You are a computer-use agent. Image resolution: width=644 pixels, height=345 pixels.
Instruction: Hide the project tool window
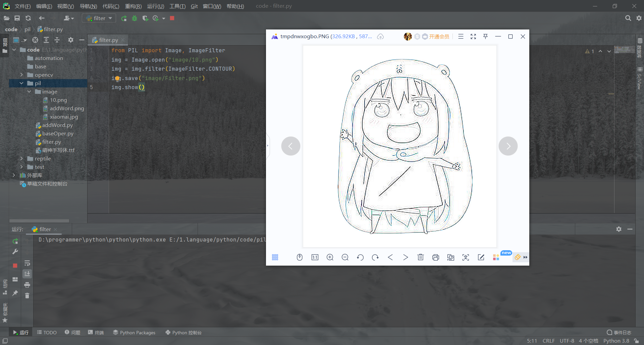click(x=82, y=40)
